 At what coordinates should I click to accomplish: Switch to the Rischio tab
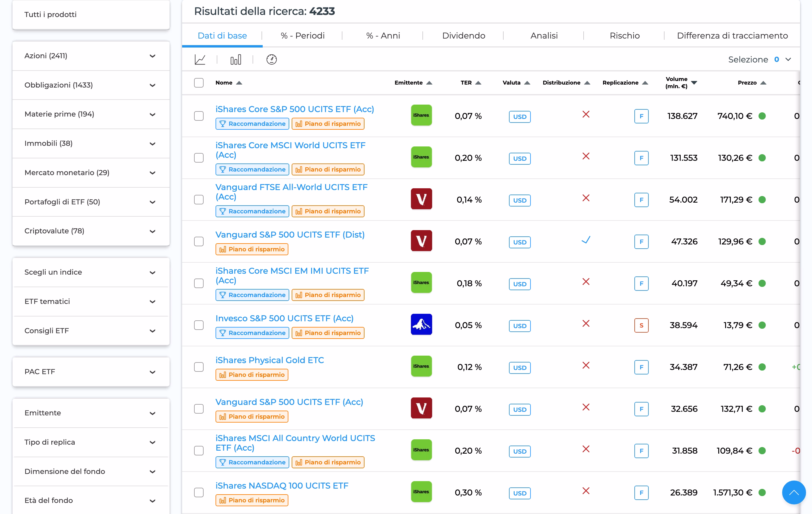(x=624, y=36)
